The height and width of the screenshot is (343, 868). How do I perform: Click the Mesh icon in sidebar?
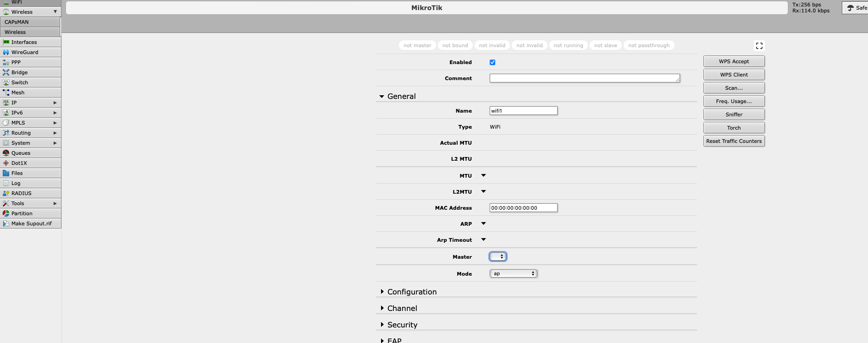tap(6, 93)
